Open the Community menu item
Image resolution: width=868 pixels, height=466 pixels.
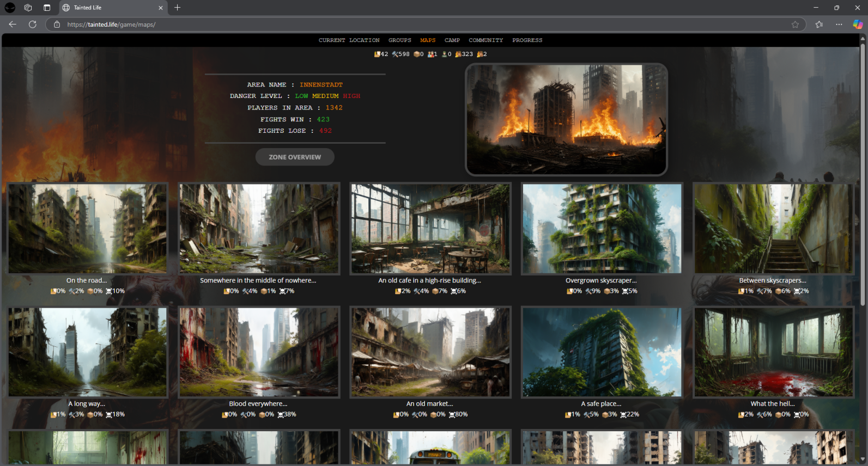[485, 40]
